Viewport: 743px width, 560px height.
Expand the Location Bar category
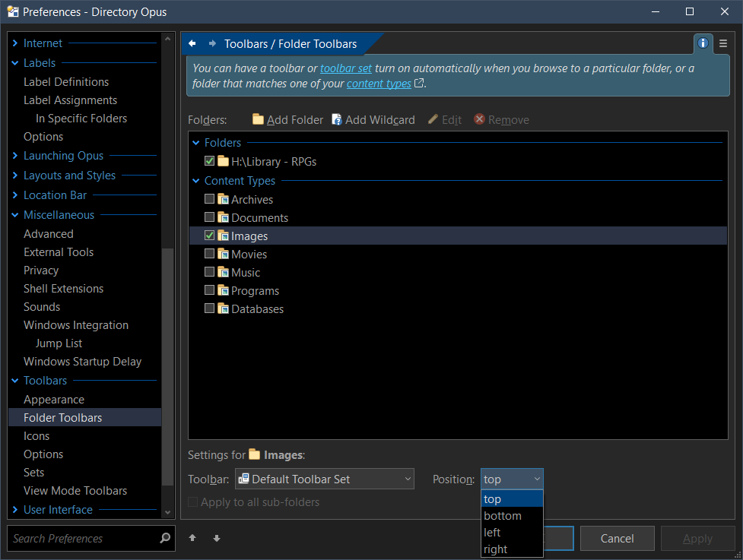[15, 195]
